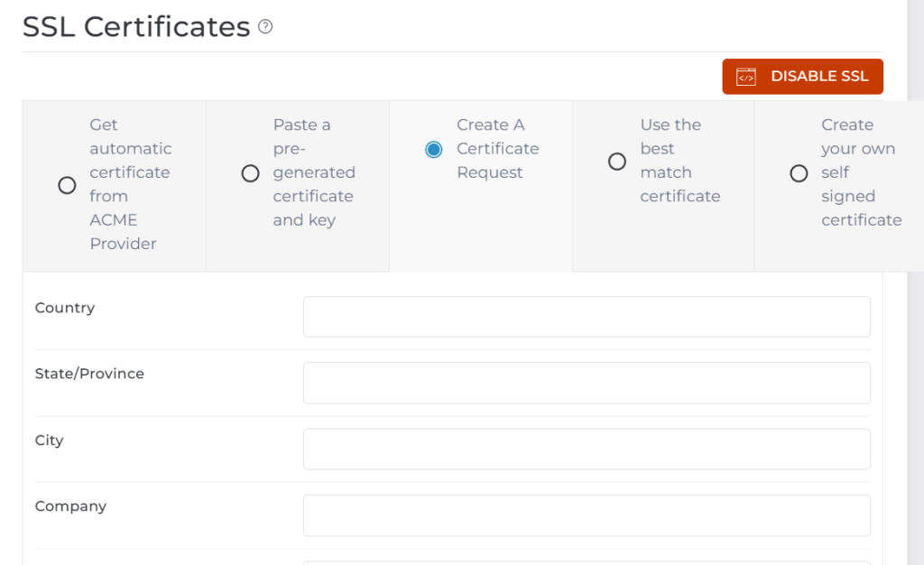924x565 pixels.
Task: Click the Country field label
Action: pos(65,308)
